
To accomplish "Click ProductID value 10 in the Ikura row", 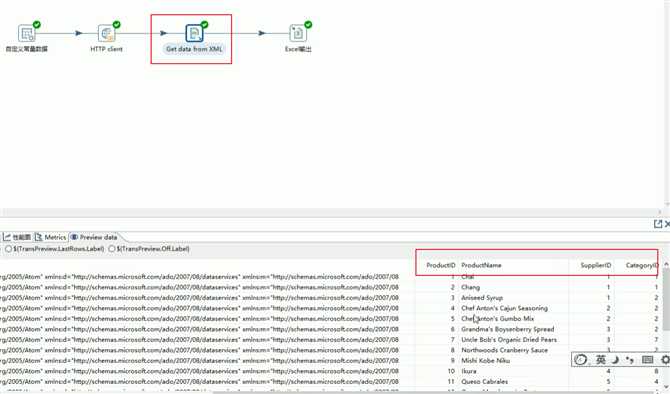I will point(451,371).
